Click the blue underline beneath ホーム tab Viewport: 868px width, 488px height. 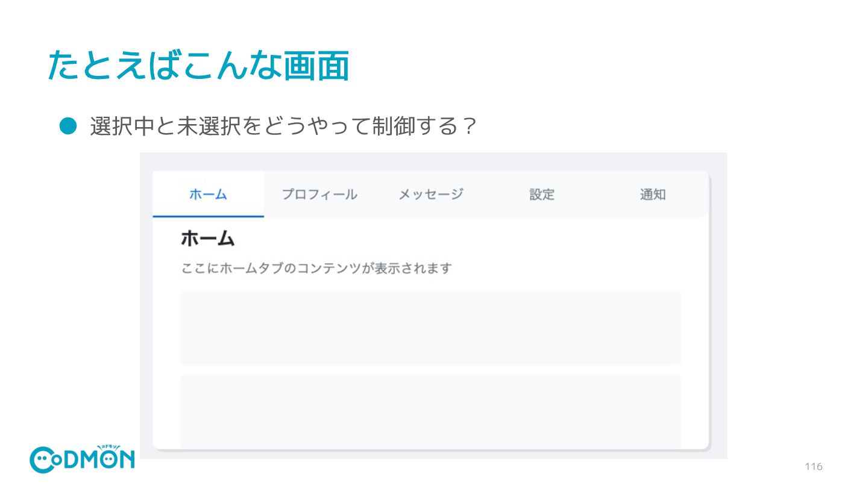click(x=208, y=216)
